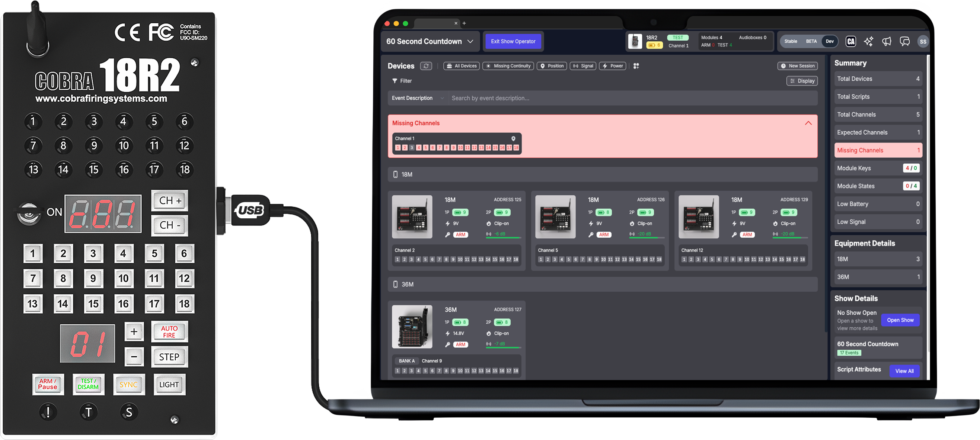The image size is (980, 440).
Task: Toggle the ARM state on Address 129 module
Action: 747,235
